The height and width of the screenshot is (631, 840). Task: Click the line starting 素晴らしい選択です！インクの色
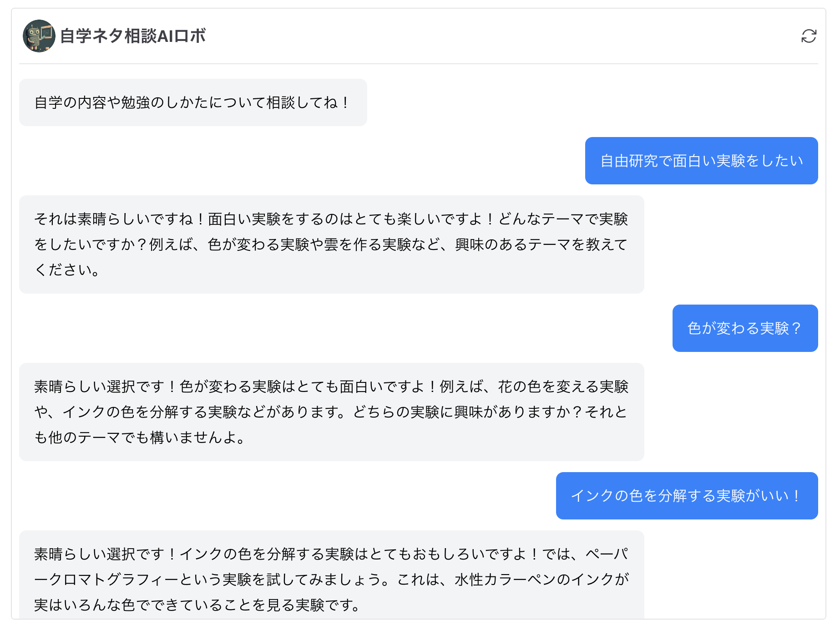(x=331, y=554)
